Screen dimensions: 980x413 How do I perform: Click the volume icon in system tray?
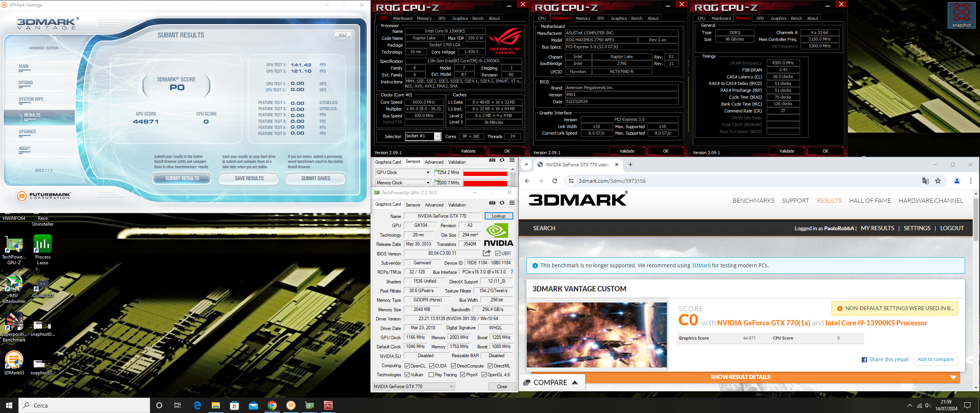pyautogui.click(x=928, y=405)
